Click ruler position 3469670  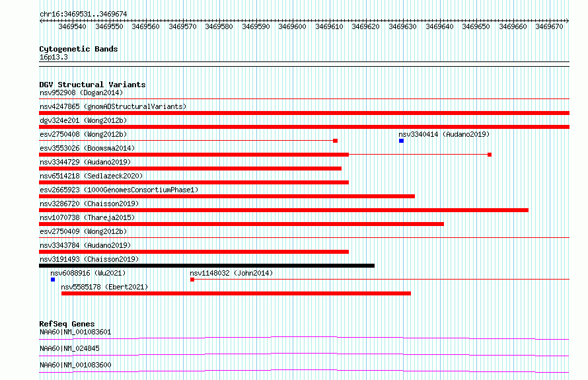pyautogui.click(x=549, y=26)
